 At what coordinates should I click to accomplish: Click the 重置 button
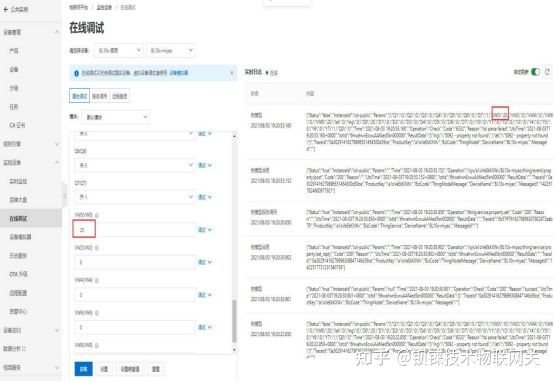tap(156, 369)
